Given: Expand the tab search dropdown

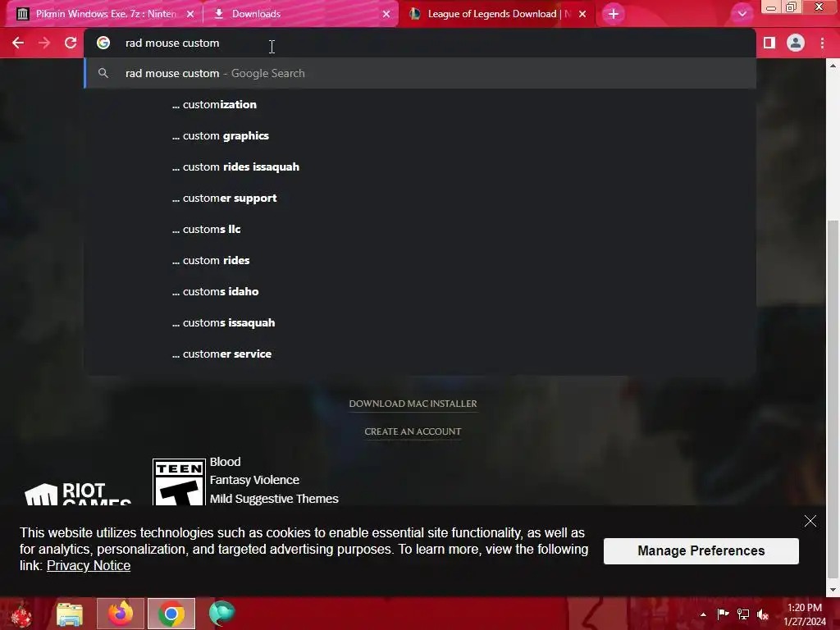Looking at the screenshot, I should 742,14.
